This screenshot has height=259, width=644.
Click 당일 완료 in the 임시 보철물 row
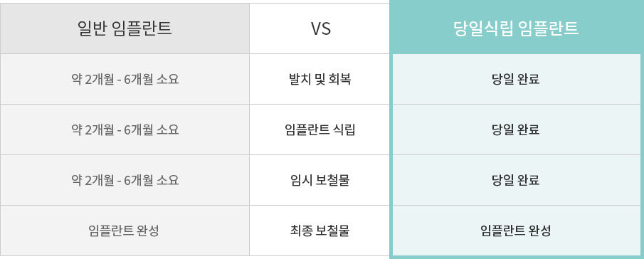tap(515, 180)
